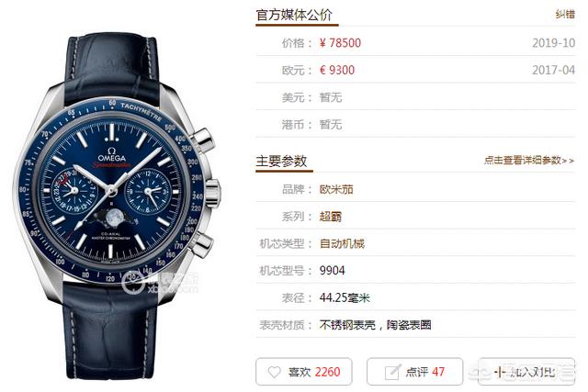Open the 超霸 series link
The image size is (588, 392).
click(331, 217)
